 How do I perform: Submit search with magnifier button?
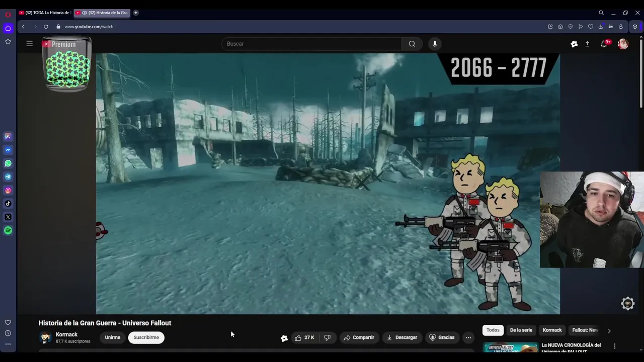coord(412,44)
